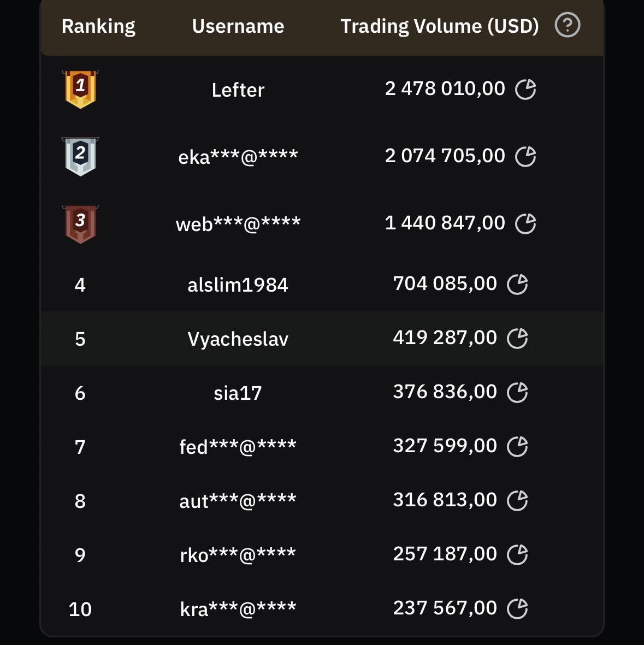Viewport: 644px width, 645px height.
Task: Select the silver rank 2 badge
Action: point(80,156)
